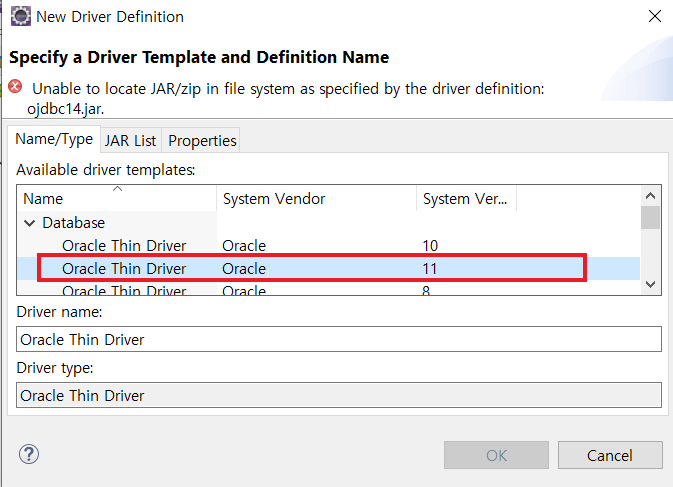Click the dialog gear icon in title bar
This screenshot has height=487, width=673.
(x=21, y=16)
